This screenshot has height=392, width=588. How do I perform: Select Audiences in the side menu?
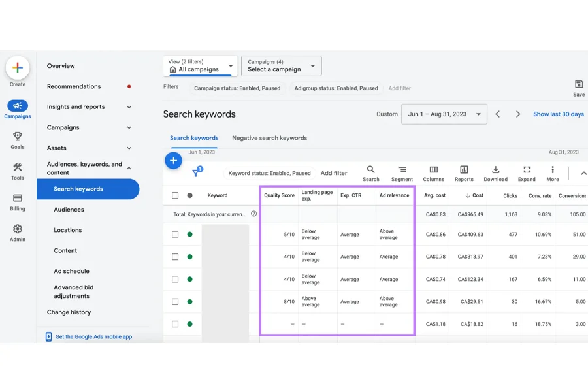(x=69, y=209)
